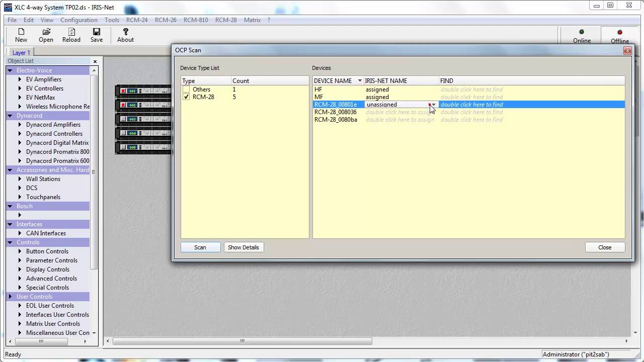The height and width of the screenshot is (362, 644).
Task: Open the Edit menu
Action: (29, 20)
